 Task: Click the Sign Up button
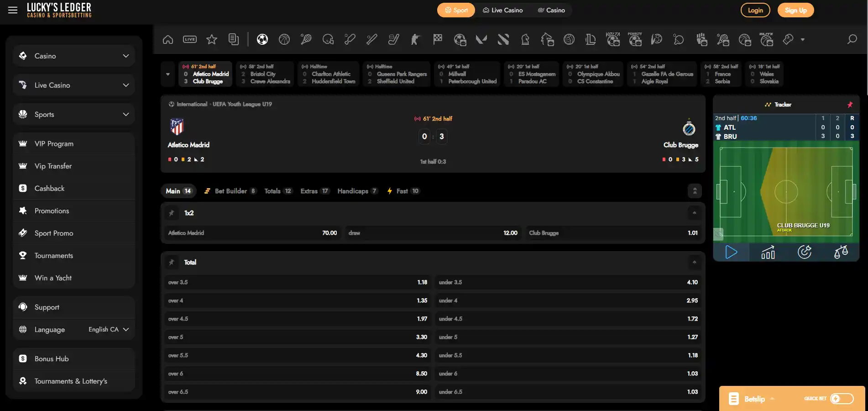(x=795, y=10)
